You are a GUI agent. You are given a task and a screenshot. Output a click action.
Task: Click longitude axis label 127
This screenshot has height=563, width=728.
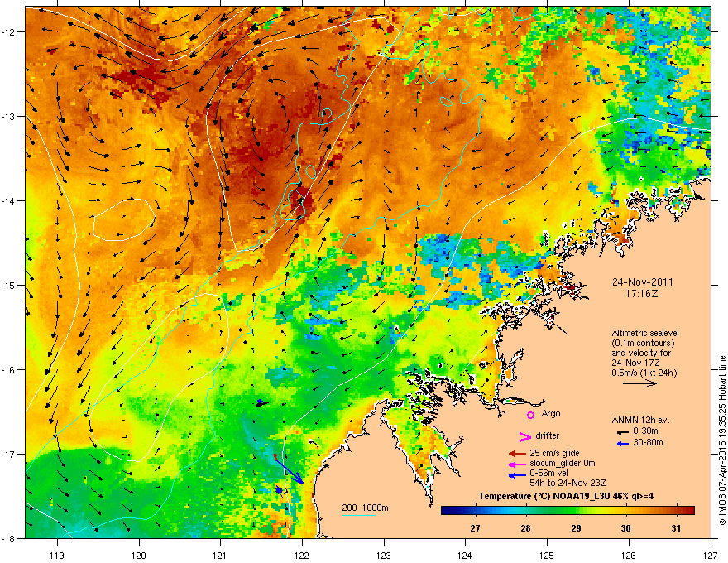(x=711, y=555)
